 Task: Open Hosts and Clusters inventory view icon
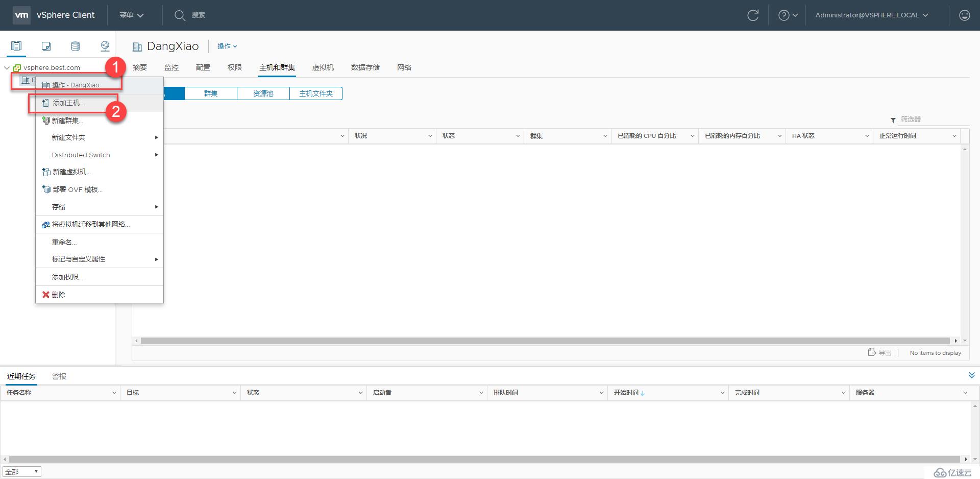pyautogui.click(x=16, y=46)
